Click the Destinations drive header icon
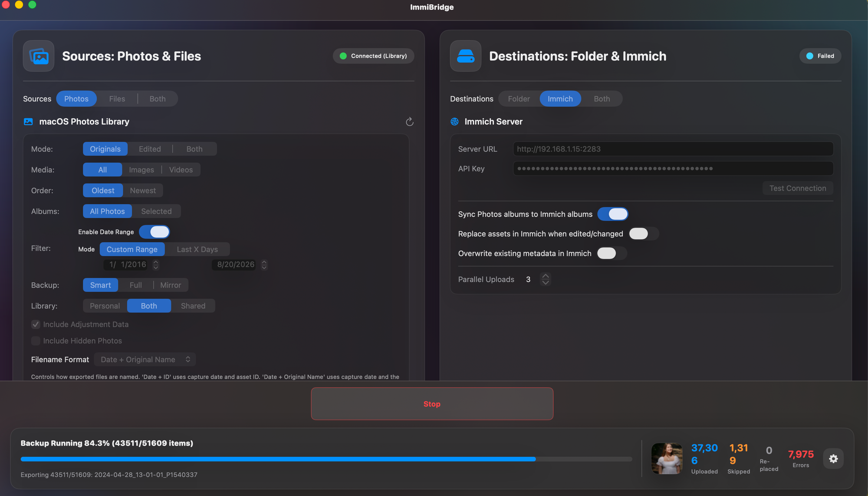Viewport: 868px width, 496px height. tap(466, 56)
